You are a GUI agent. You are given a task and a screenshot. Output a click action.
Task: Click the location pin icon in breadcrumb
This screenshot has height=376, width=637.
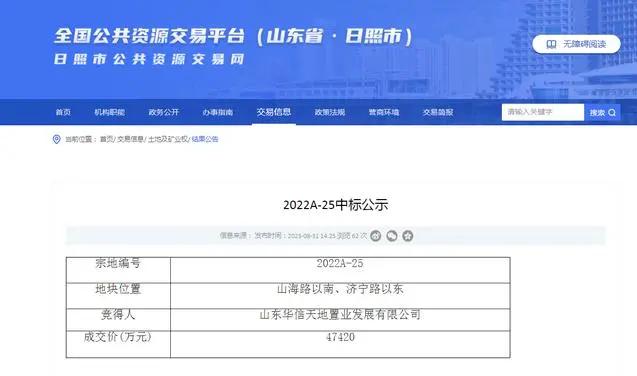pyautogui.click(x=56, y=139)
